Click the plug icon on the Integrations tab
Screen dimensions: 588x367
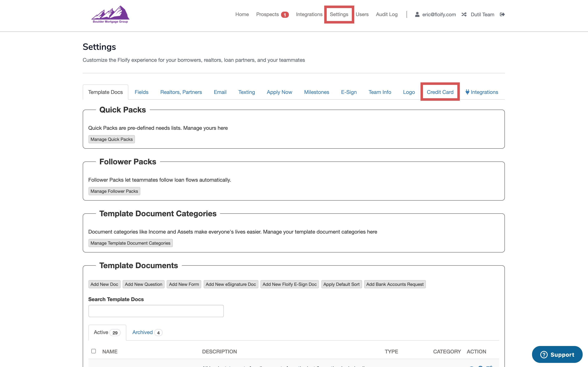pos(467,92)
